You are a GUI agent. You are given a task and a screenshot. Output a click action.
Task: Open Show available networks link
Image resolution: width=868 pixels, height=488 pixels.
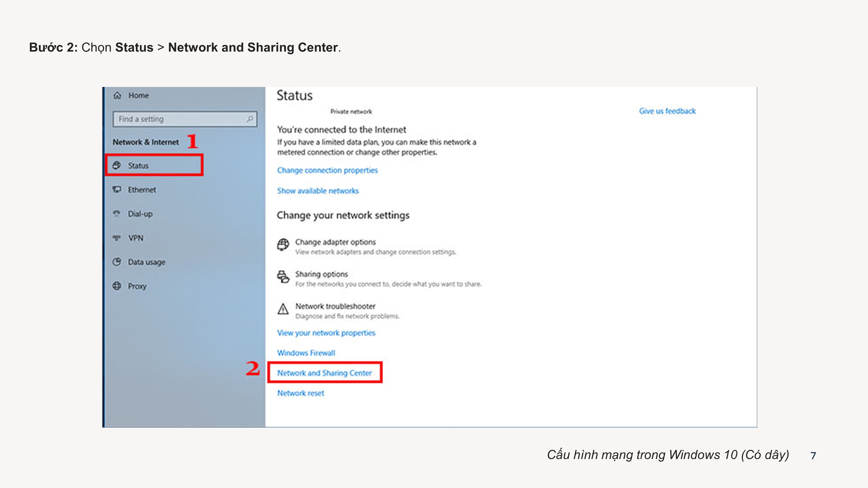click(318, 191)
